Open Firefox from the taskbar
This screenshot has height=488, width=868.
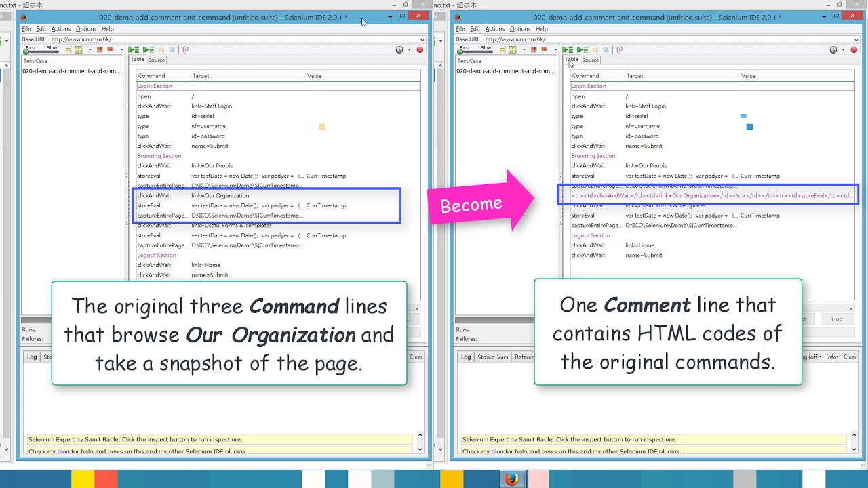pyautogui.click(x=511, y=479)
